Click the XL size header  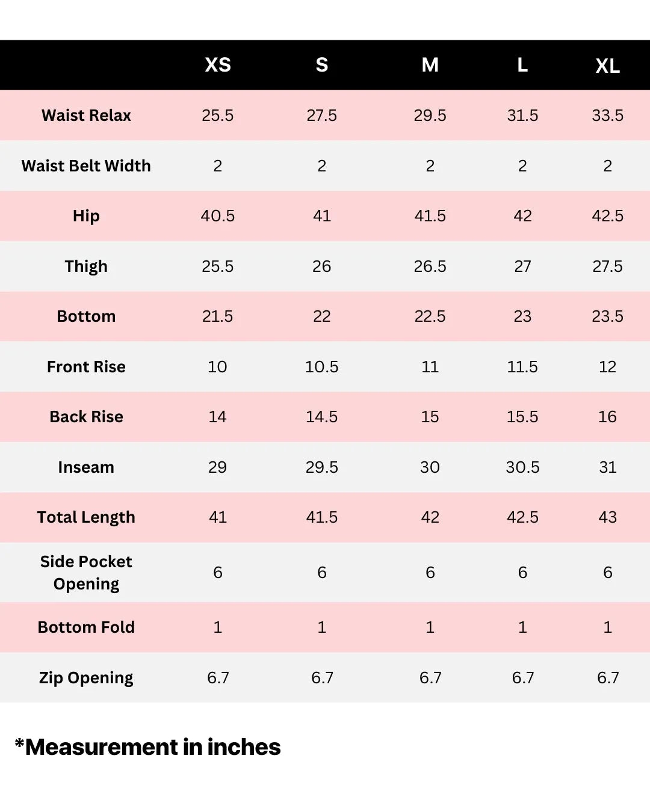click(607, 66)
